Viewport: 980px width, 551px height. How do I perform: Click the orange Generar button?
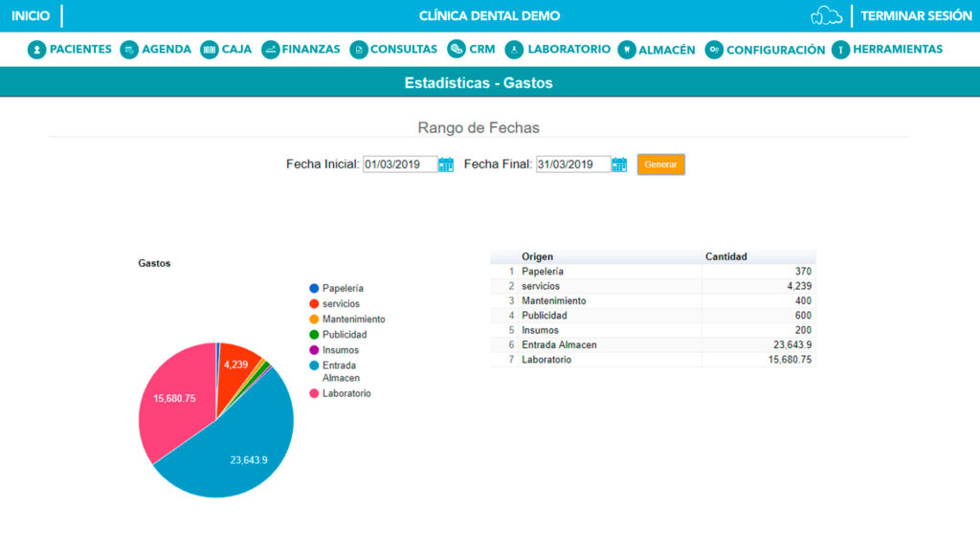pos(660,165)
